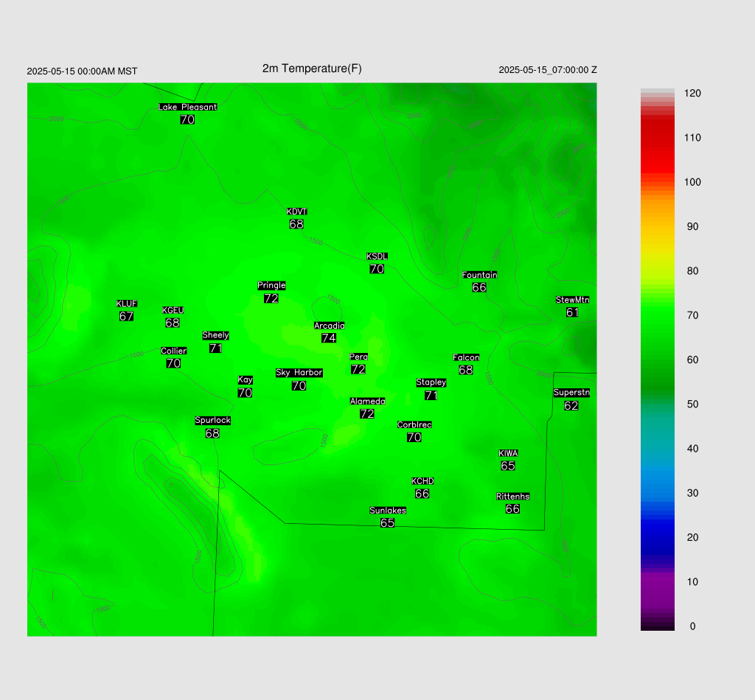Select the KGEU station label

173,310
